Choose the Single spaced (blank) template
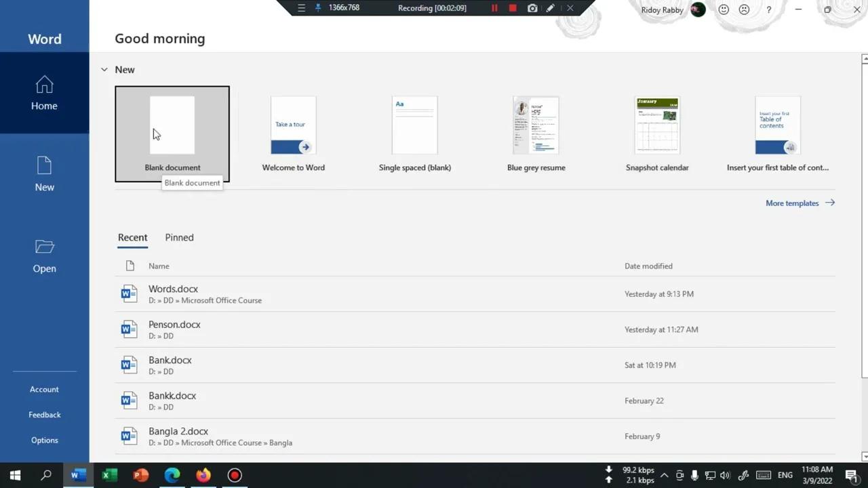Screen dimensions: 868x488 coord(415,134)
